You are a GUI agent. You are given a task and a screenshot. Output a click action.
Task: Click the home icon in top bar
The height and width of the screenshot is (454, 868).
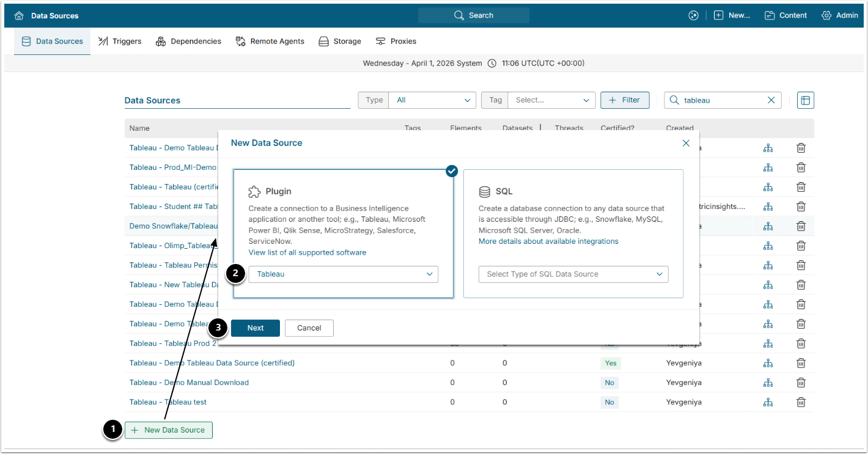click(x=19, y=15)
